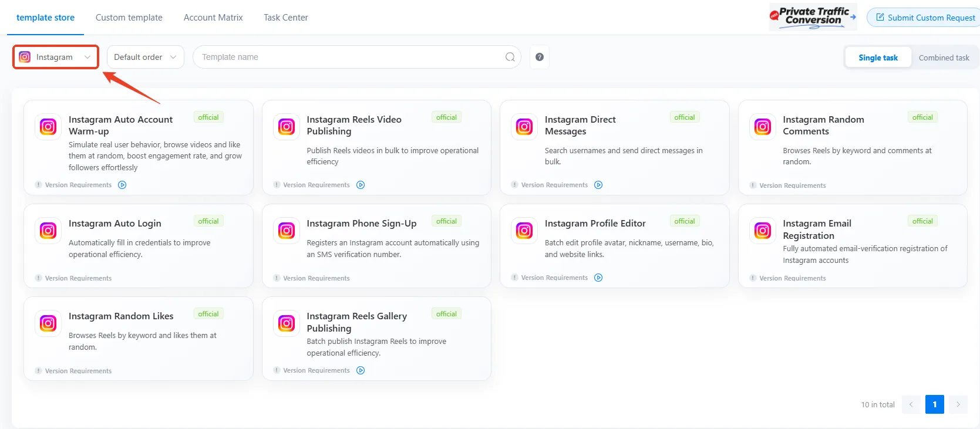Open the Instagram platform dropdown
The width and height of the screenshot is (980, 429).
[56, 57]
